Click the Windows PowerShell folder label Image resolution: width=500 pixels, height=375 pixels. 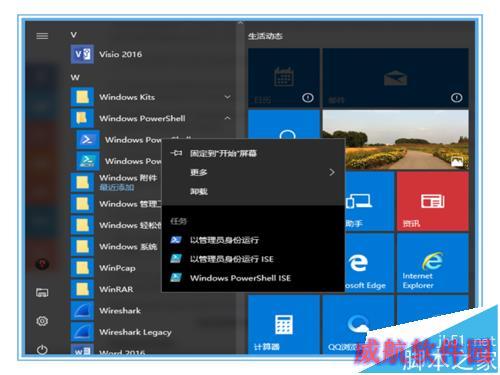coord(142,118)
